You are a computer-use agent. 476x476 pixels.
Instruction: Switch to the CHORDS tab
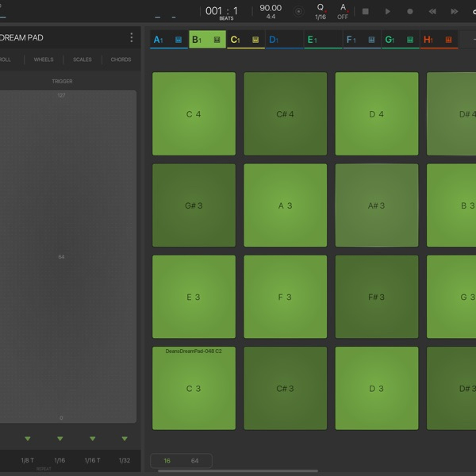(x=121, y=60)
